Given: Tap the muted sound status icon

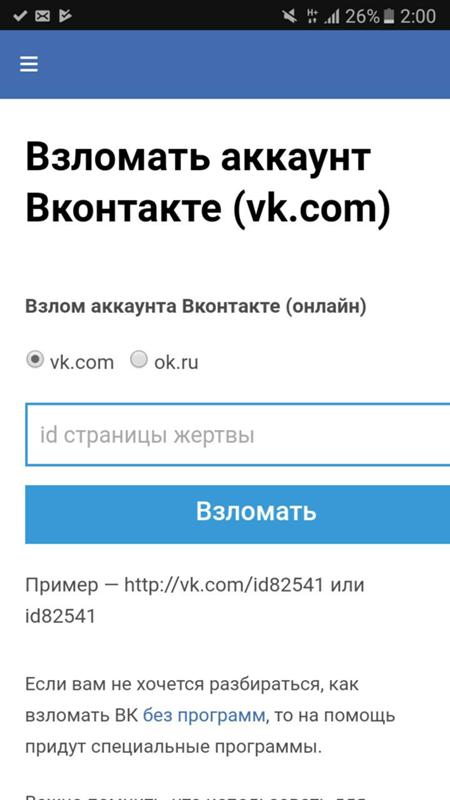Looking at the screenshot, I should click(289, 16).
